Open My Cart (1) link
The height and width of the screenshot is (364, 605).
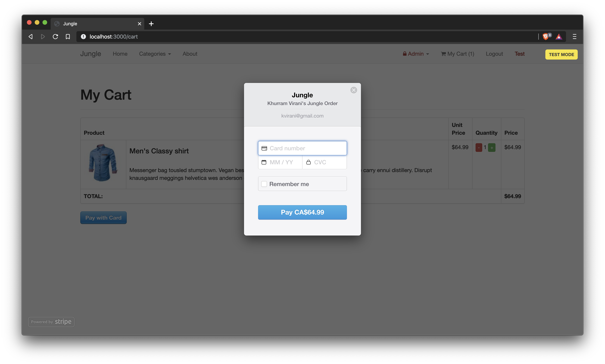[457, 54]
